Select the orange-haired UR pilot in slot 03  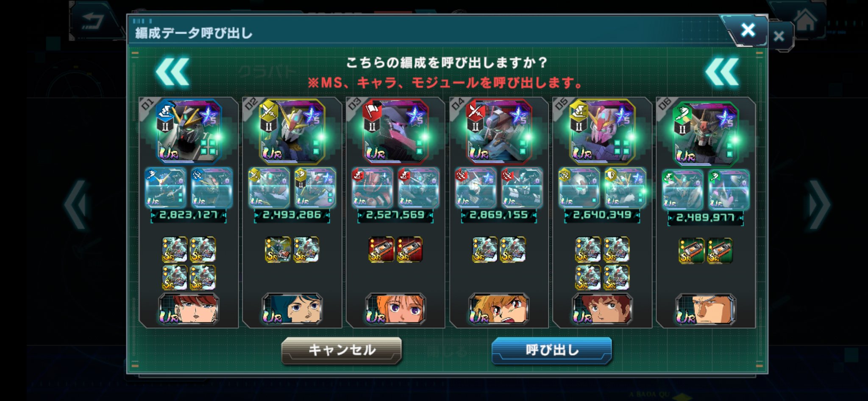coord(395,309)
